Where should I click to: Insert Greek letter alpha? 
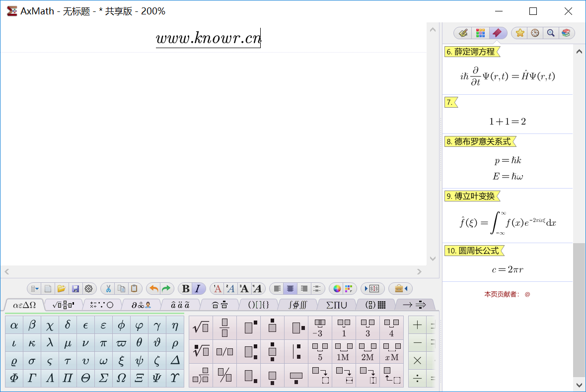tap(14, 325)
